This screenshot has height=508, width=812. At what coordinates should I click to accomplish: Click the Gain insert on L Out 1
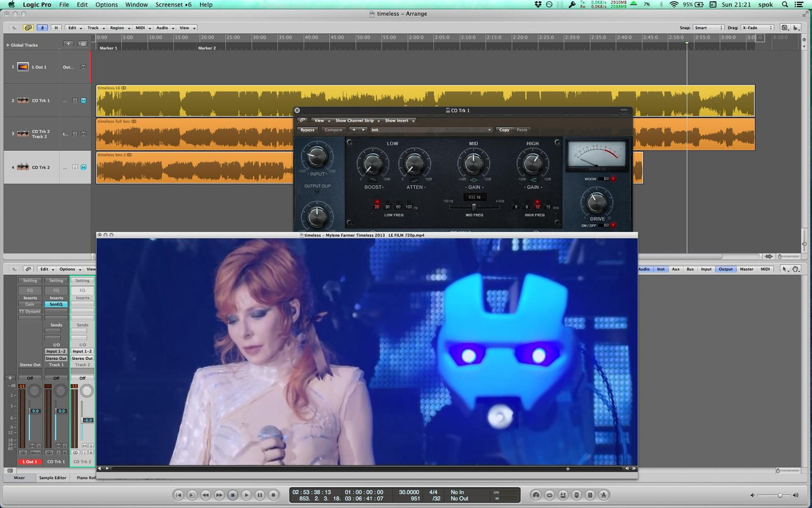click(x=30, y=304)
